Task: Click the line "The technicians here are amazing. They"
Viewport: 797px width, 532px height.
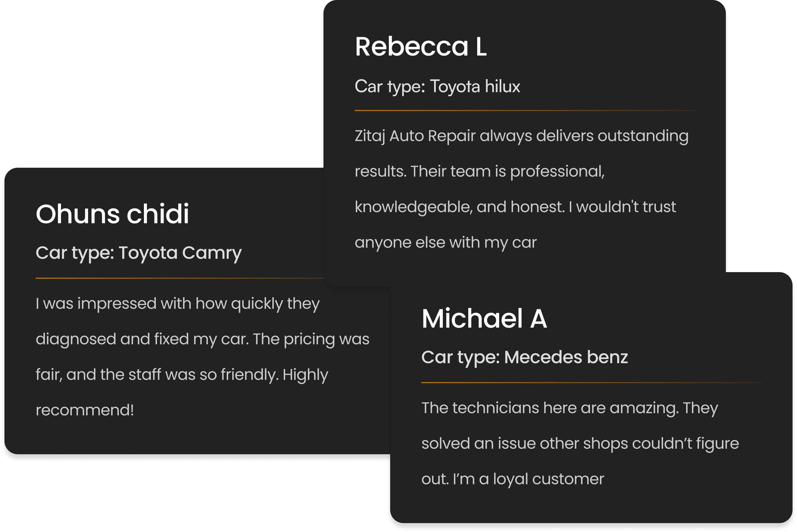Action: pos(569,408)
